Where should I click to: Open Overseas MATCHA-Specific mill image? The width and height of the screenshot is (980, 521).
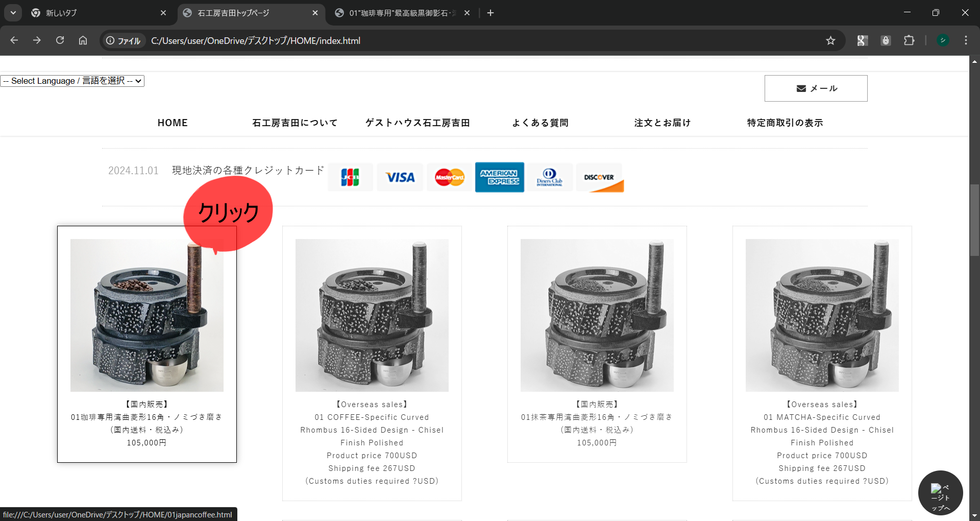(822, 315)
